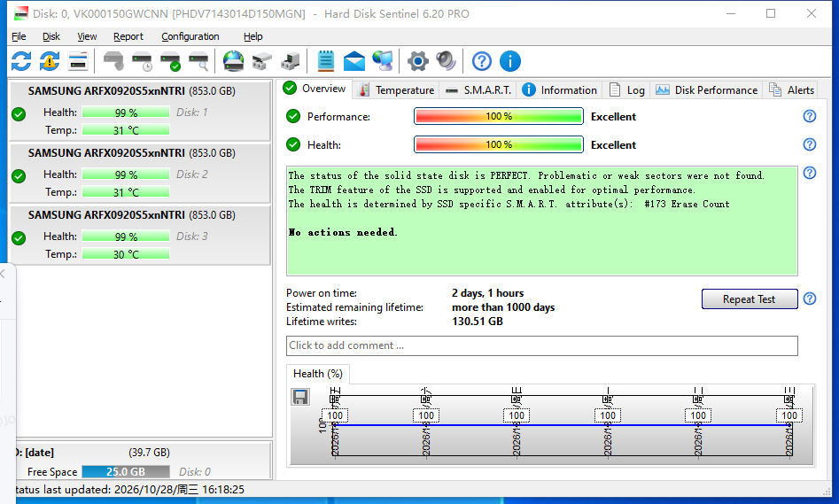Switch to the Temperature tab
Screen dimensions: 839x504
tap(396, 89)
